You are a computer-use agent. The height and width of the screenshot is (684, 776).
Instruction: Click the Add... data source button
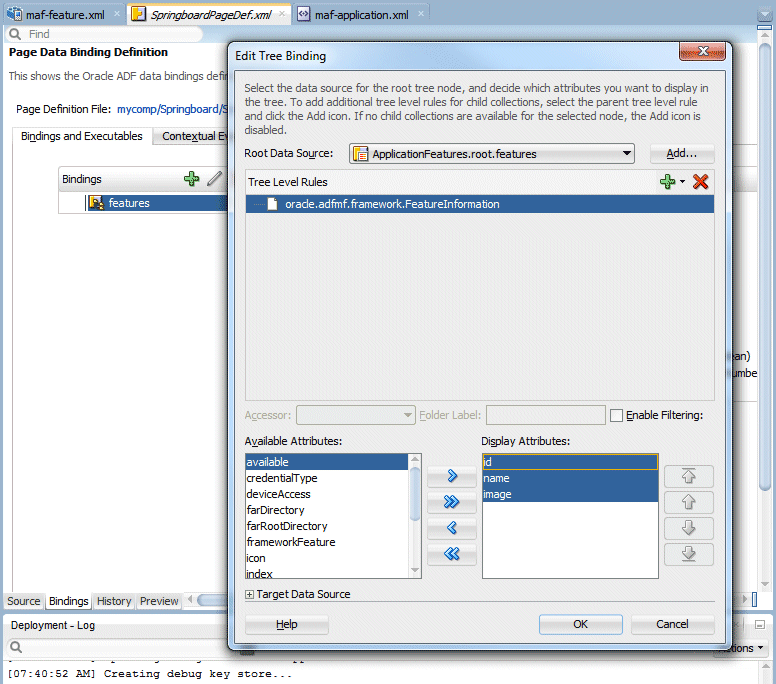click(681, 153)
